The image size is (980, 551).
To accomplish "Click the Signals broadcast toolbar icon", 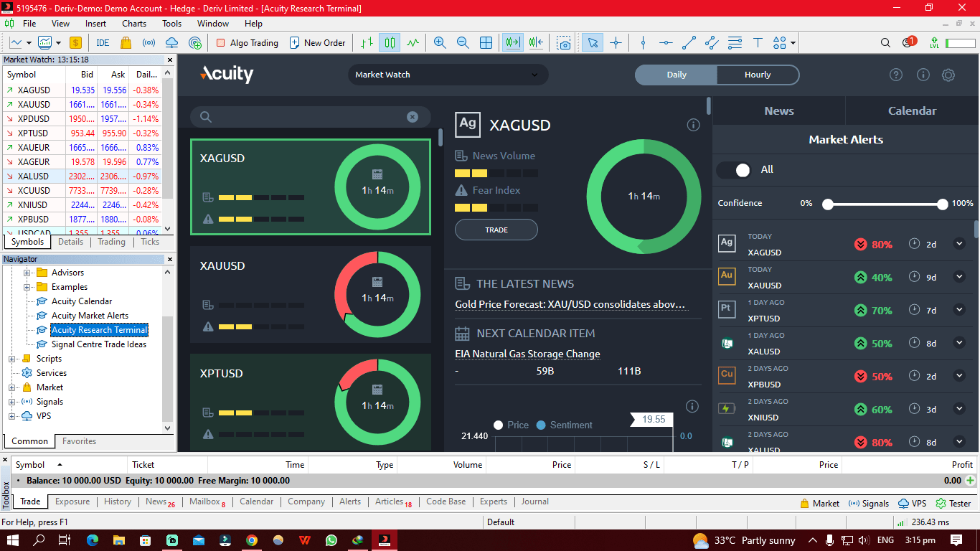I will [x=149, y=43].
